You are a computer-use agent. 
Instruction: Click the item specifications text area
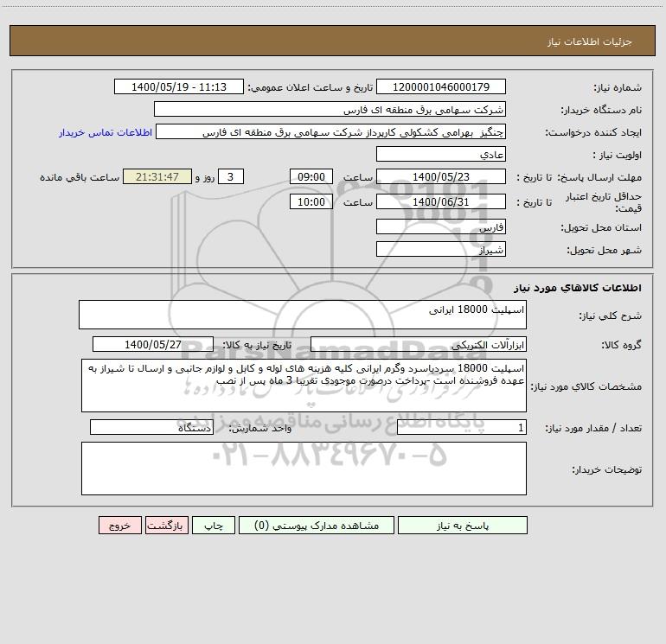[304, 386]
